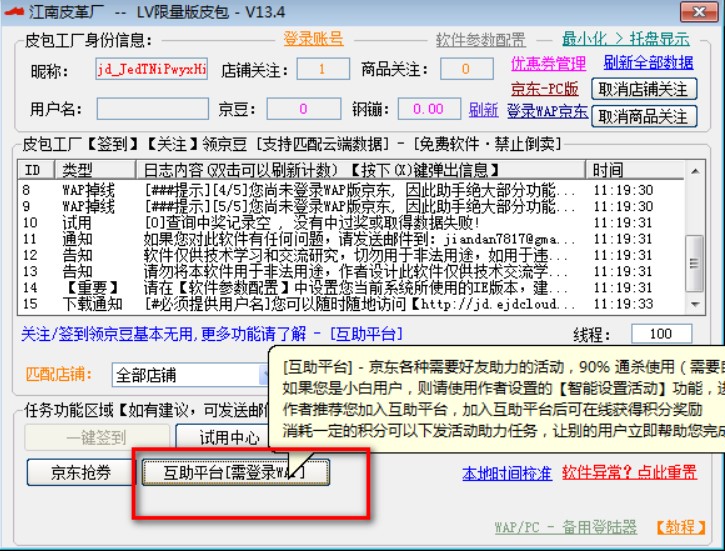
Task: Click the 店铺关注 count field
Action: pyautogui.click(x=323, y=69)
